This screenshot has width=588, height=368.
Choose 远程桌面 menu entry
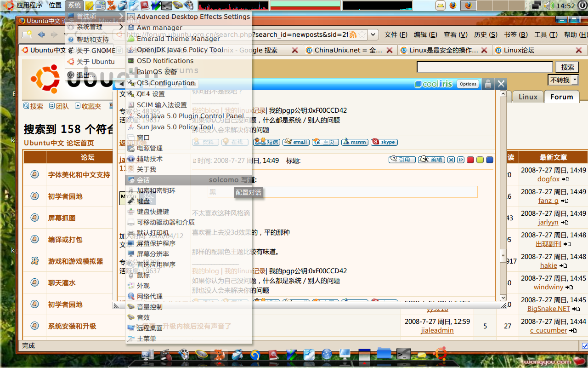point(188,328)
